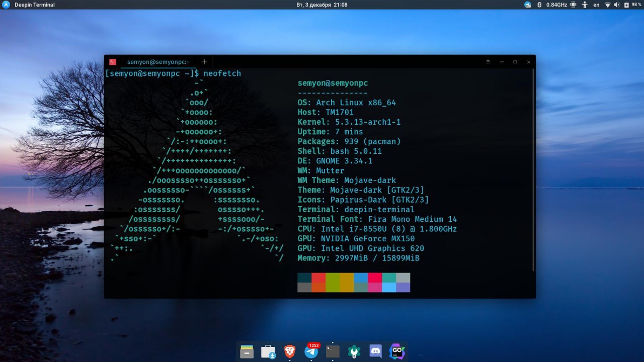Minimize the Deepin Terminal window
644x362 pixels.
tap(502, 62)
